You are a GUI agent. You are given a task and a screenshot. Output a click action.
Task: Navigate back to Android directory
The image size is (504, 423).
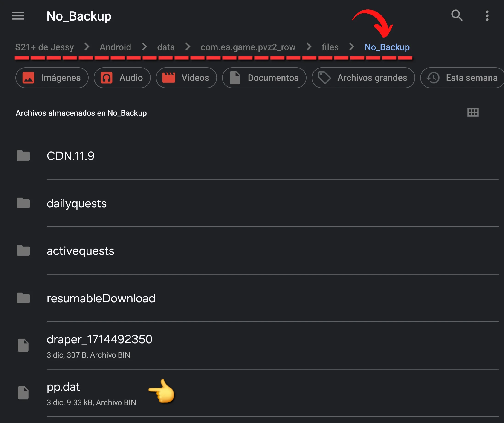click(x=115, y=47)
